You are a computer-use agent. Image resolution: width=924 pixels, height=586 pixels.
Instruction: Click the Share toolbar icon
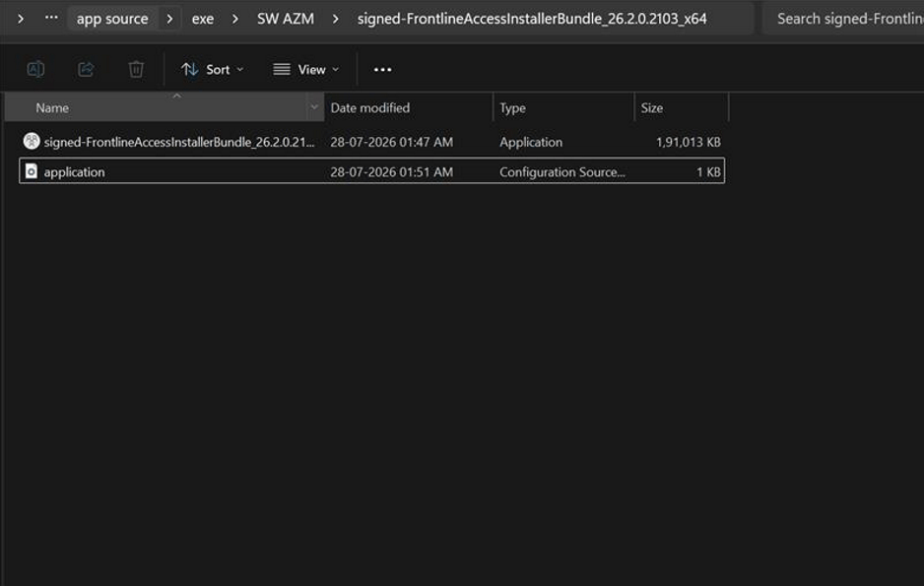[x=86, y=70]
